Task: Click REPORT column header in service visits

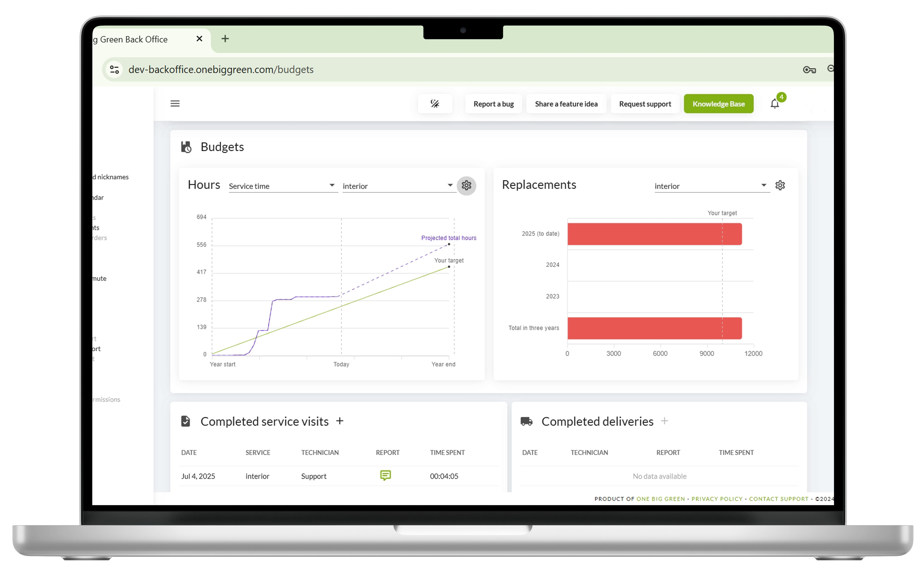Action: click(x=387, y=452)
